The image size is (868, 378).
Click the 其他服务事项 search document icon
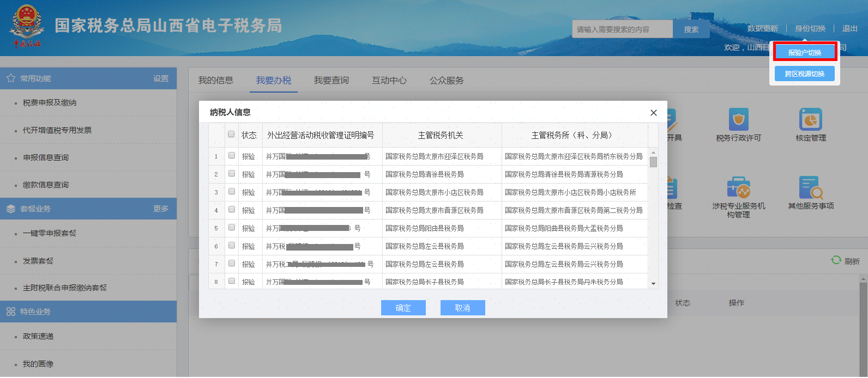point(810,187)
